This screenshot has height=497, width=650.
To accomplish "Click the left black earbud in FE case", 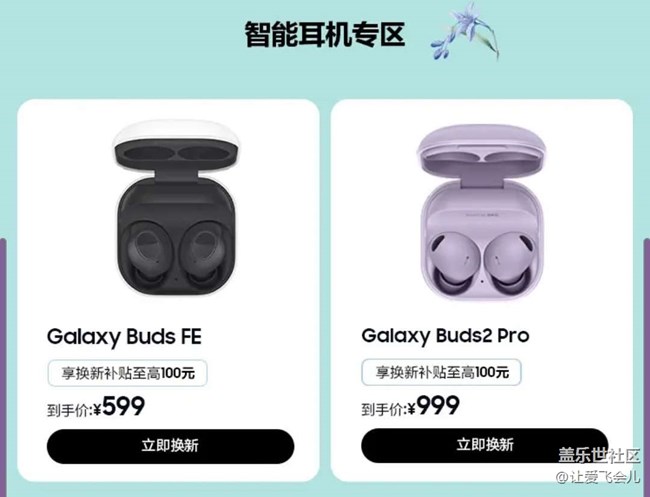I will coord(147,255).
